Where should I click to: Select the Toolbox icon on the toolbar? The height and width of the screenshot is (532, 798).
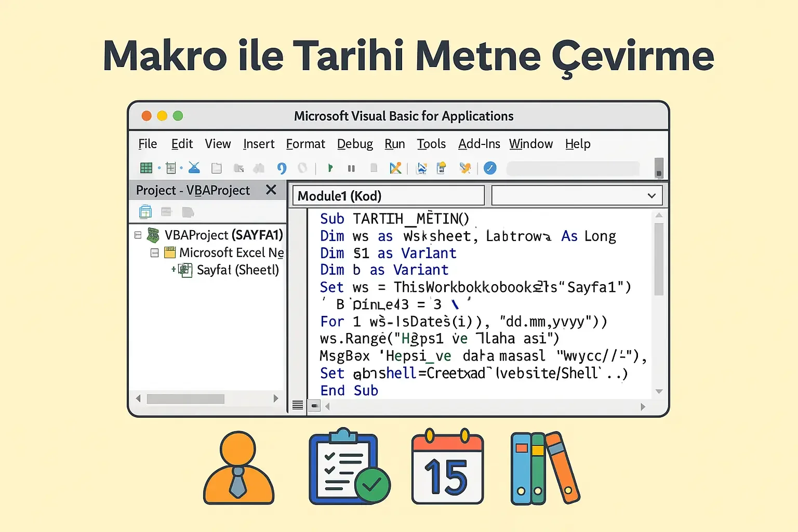coord(465,167)
